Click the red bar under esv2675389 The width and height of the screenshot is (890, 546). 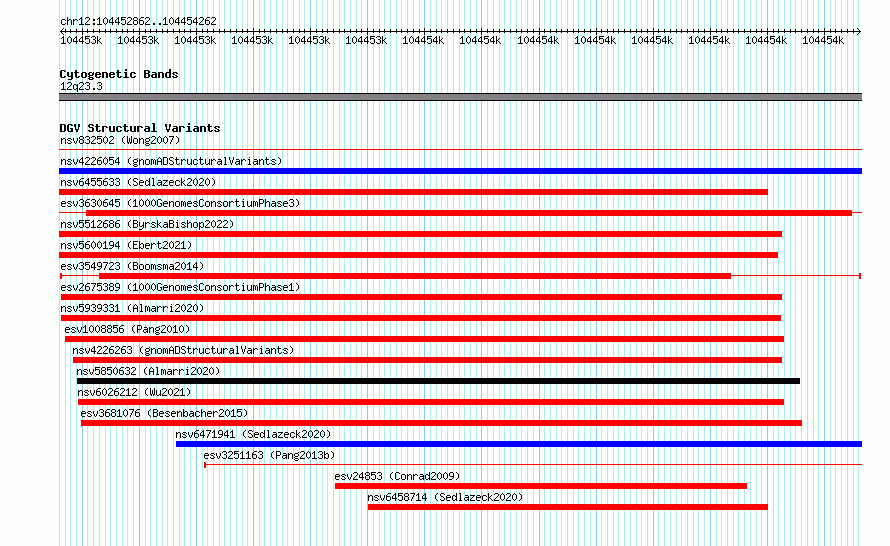(421, 297)
